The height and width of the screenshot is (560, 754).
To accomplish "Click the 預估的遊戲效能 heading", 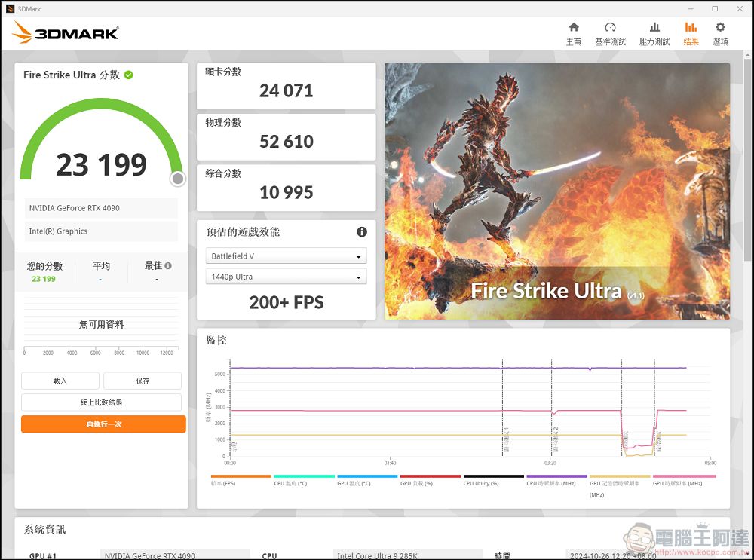I will point(243,231).
